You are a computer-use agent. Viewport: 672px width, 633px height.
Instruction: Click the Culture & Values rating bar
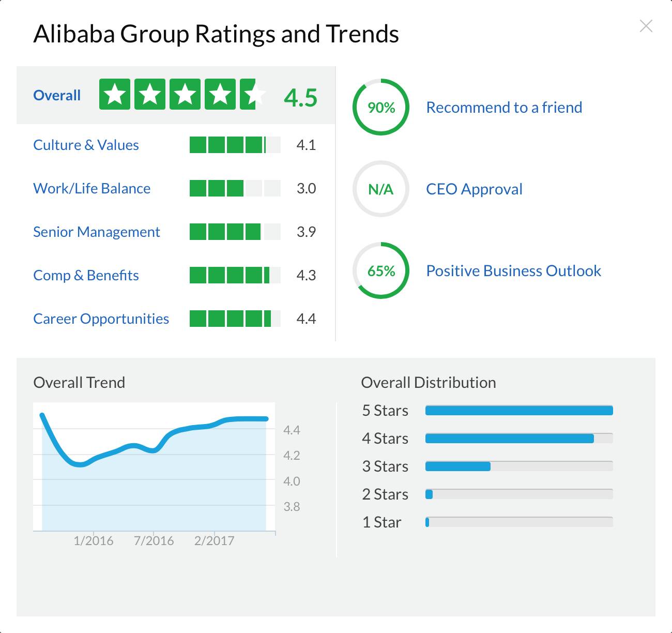coord(235,145)
